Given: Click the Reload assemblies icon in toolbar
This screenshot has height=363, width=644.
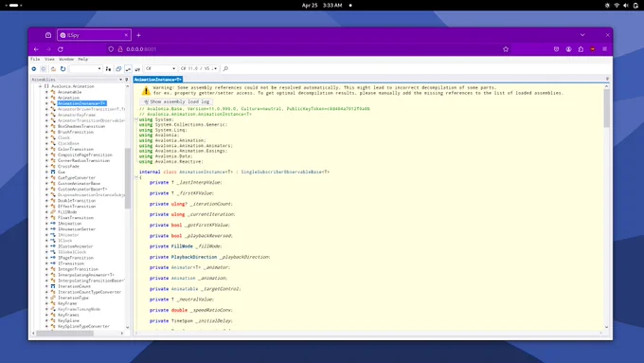Looking at the screenshot, I should point(63,69).
